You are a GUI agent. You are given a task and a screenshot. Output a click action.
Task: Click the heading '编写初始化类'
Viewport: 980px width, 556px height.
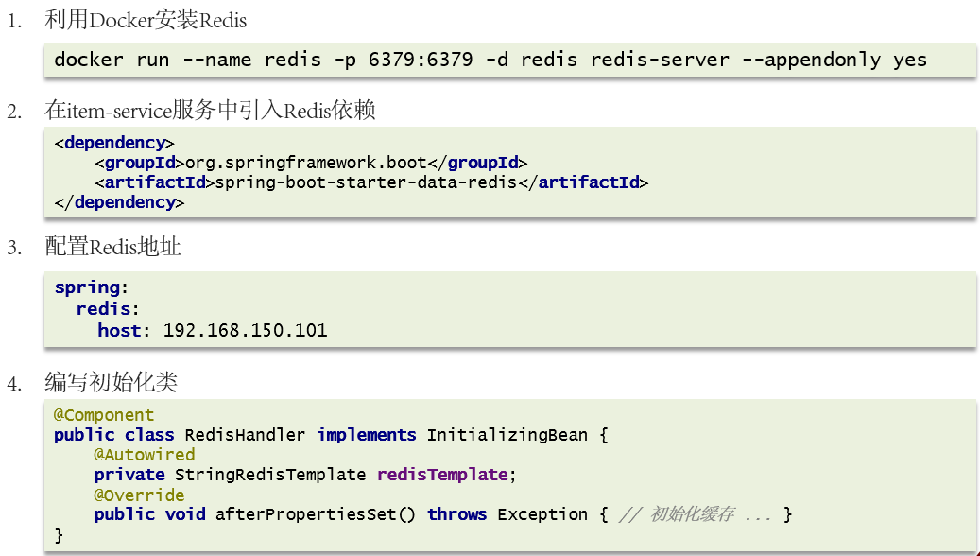click(x=112, y=382)
